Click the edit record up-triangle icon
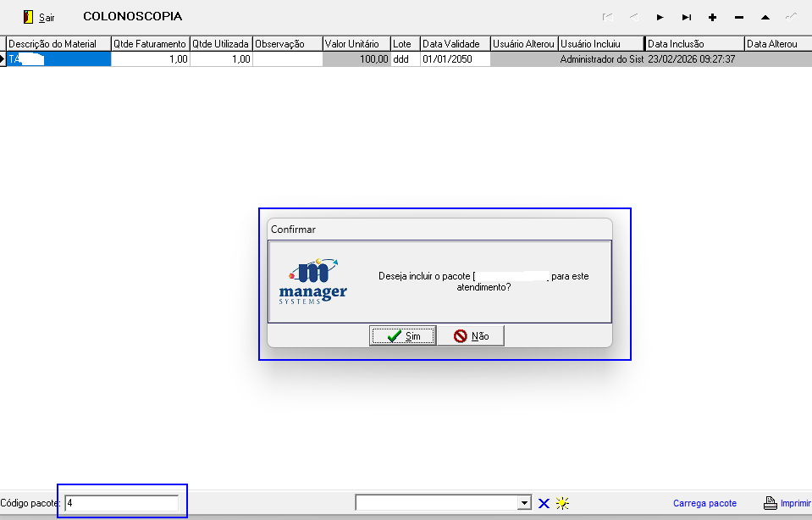The image size is (812, 520). pos(765,17)
